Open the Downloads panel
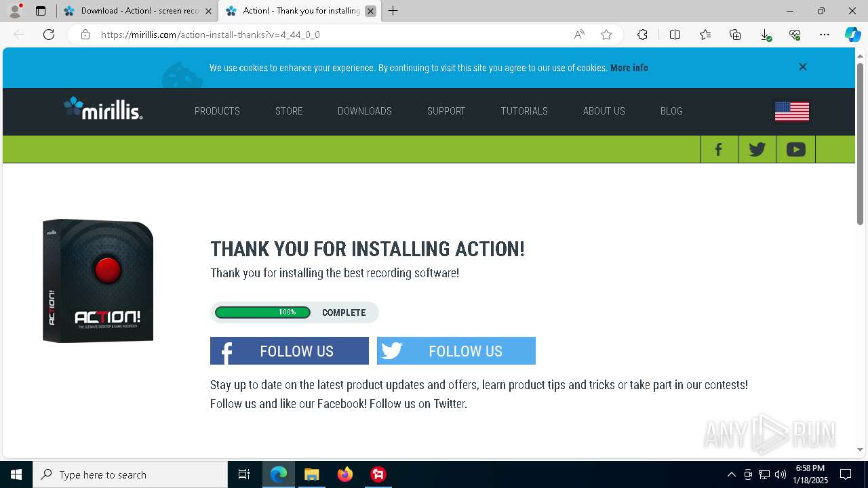This screenshot has height=488, width=868. click(765, 35)
